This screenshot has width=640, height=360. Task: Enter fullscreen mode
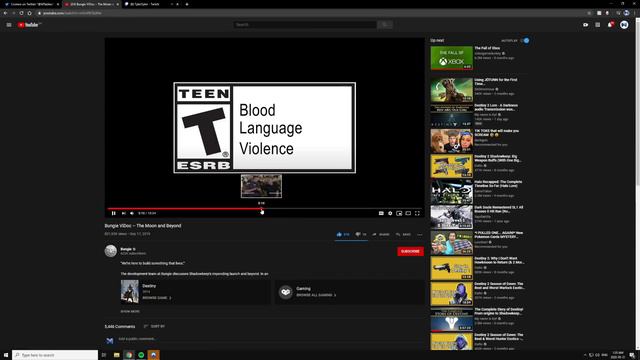[417, 213]
